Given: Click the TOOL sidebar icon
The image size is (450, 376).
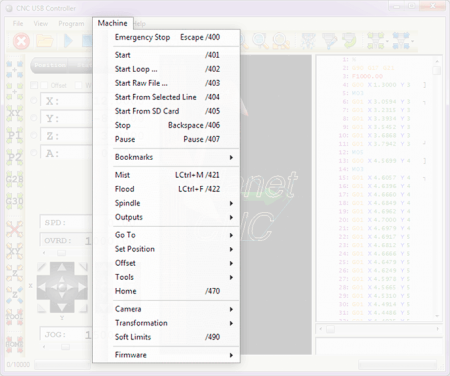Looking at the screenshot, I should [x=14, y=316].
